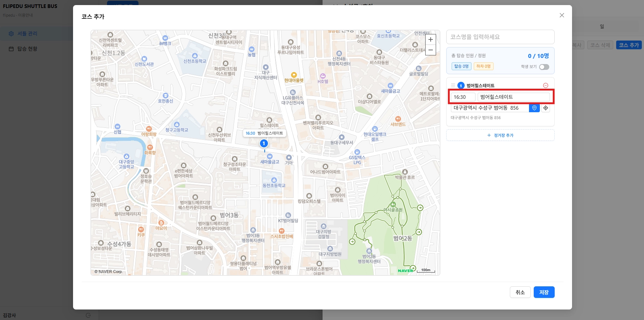Image resolution: width=644 pixels, height=320 pixels.
Task: Click the H호텔 icon on the map
Action: (323, 76)
